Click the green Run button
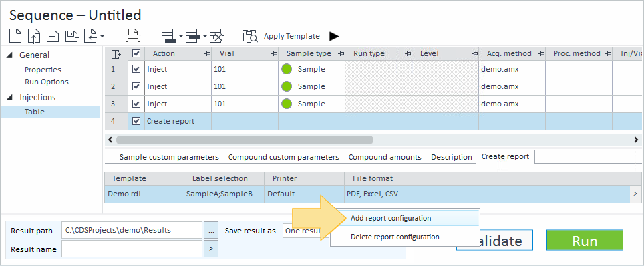The width and height of the screenshot is (644, 266). 585,240
